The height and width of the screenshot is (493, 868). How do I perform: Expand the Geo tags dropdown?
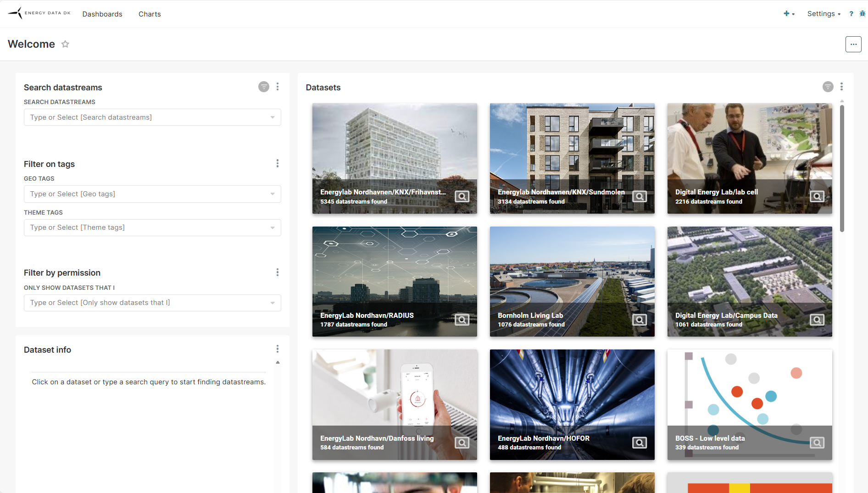[x=273, y=194]
